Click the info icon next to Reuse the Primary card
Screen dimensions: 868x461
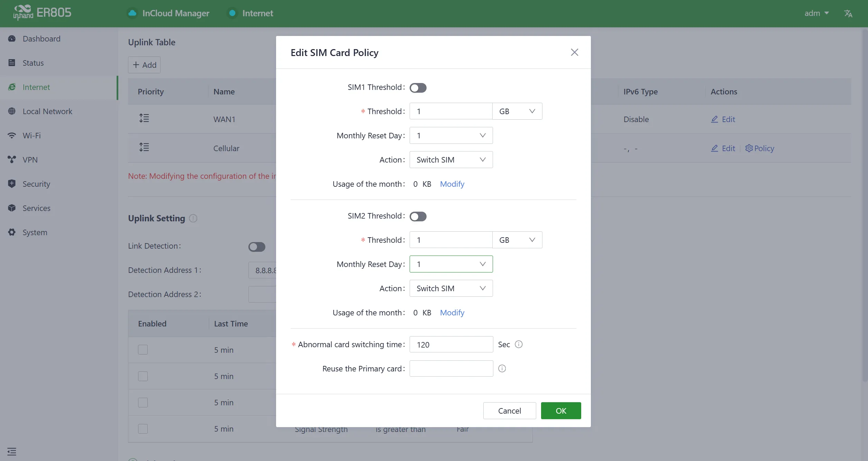tap(502, 368)
